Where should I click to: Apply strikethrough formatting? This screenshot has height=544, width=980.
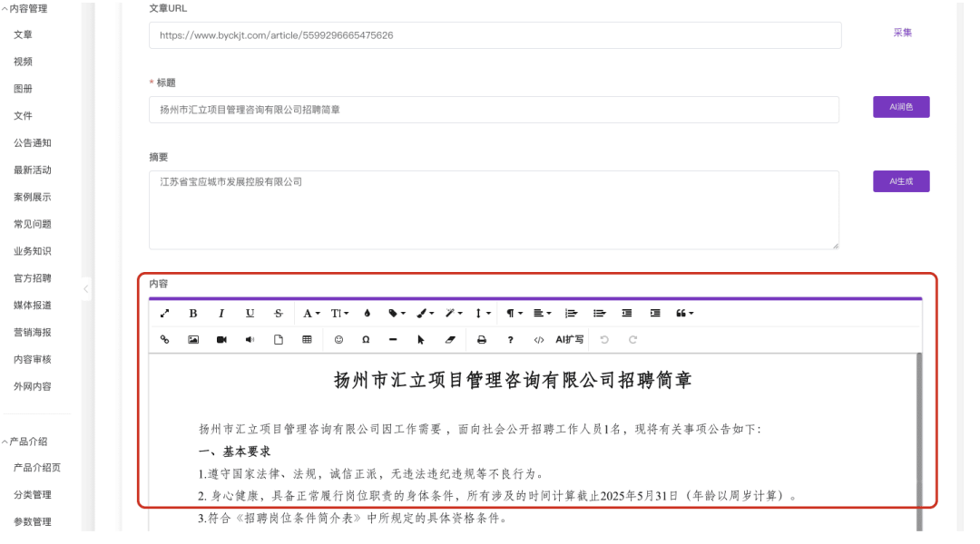point(279,314)
